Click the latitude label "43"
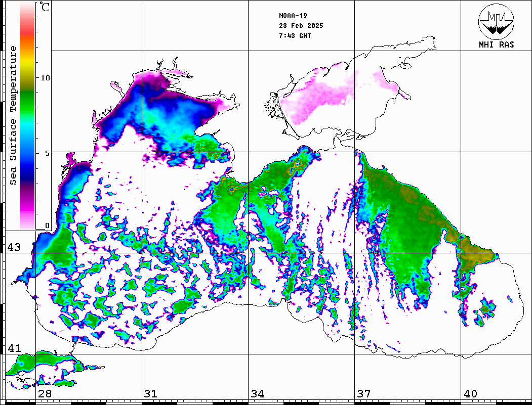This screenshot has width=532, height=405. [14, 247]
